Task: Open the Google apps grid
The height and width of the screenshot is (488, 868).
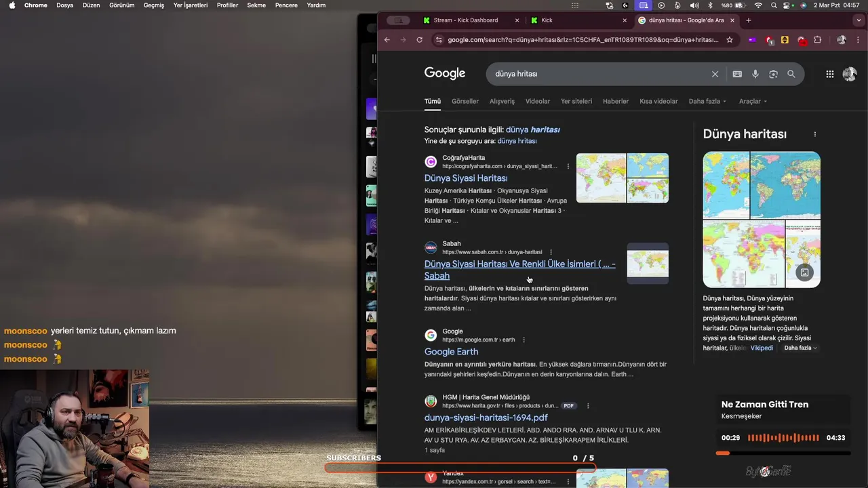Action: 829,74
